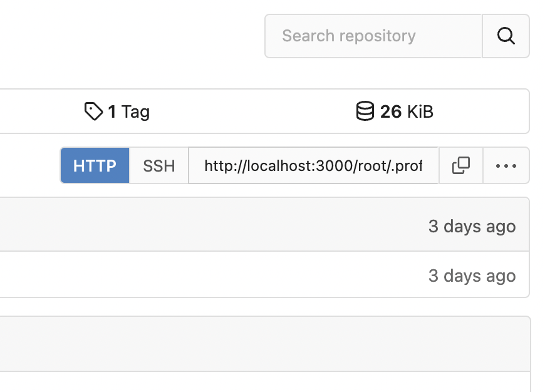
Task: Click the tags and size statistics bar
Action: [x=251, y=111]
